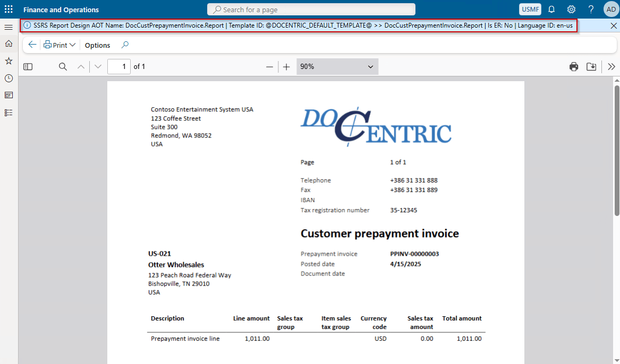Print the document with printer icon
Screen dimensions: 620x364
[x=574, y=67]
